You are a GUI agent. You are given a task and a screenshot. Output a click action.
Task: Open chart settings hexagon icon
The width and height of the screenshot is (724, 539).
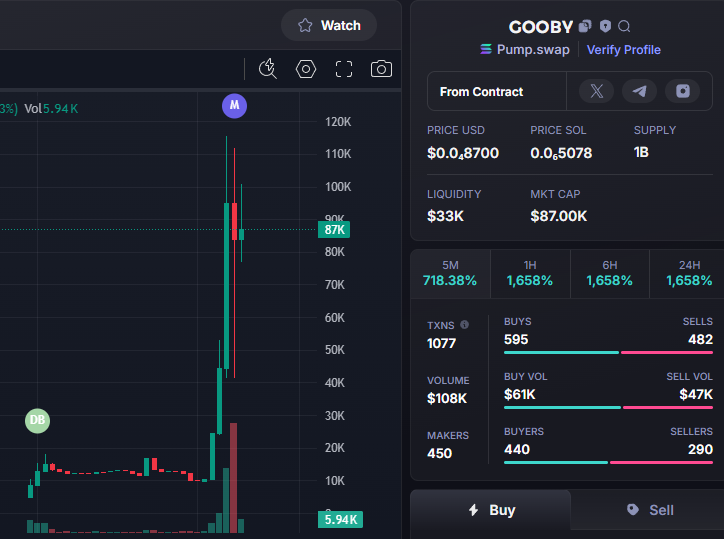[x=306, y=69]
